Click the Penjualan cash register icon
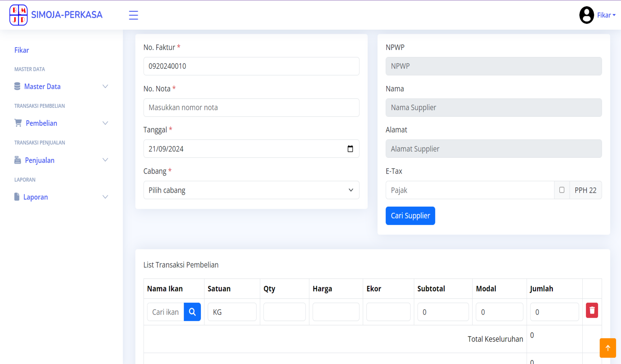This screenshot has width=621, height=364. tap(17, 160)
